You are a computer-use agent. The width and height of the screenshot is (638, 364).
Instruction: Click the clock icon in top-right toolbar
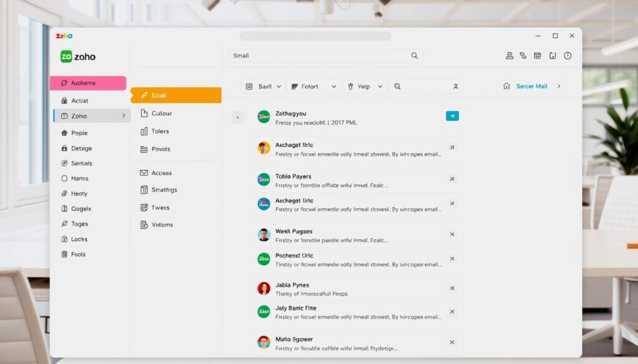(x=568, y=55)
